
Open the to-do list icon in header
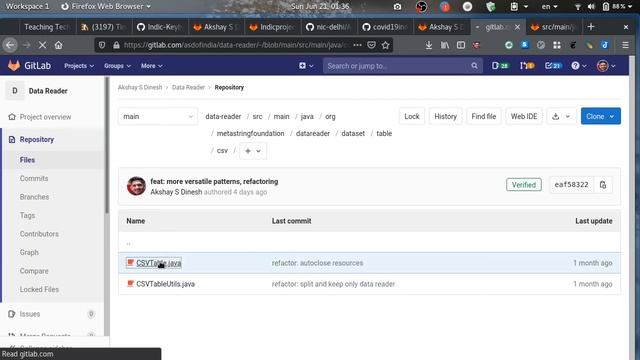[x=553, y=66]
